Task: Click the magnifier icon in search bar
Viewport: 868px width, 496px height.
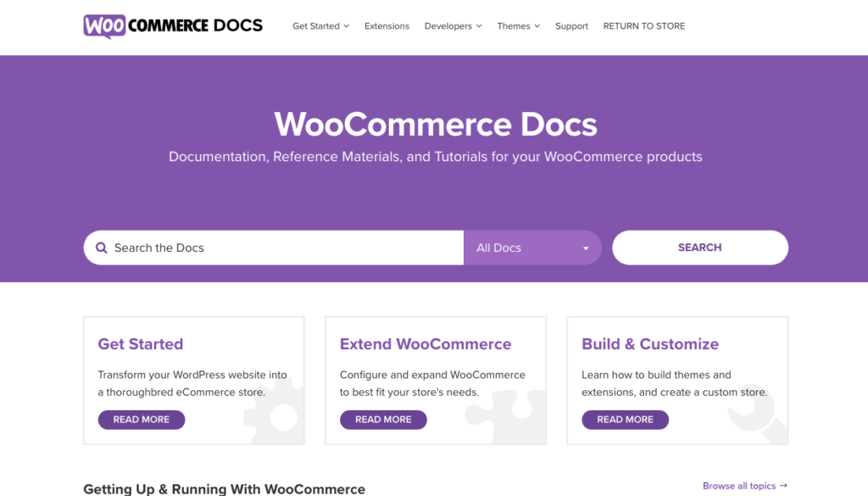Action: click(x=102, y=248)
